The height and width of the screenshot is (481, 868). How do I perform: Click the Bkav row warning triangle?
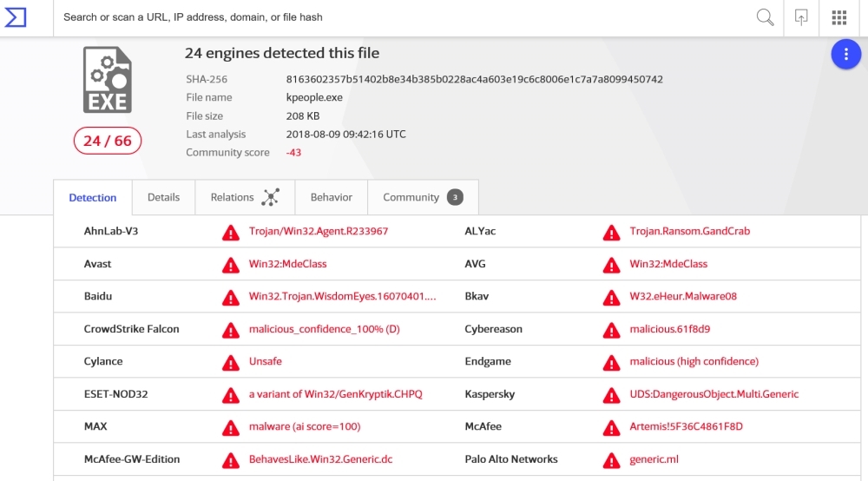(x=612, y=298)
